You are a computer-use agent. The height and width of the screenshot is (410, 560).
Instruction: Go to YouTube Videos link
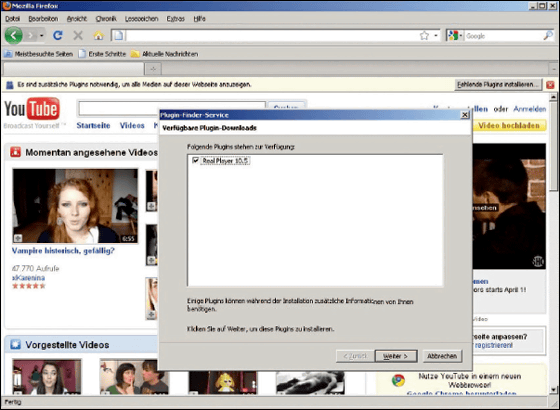tap(132, 125)
